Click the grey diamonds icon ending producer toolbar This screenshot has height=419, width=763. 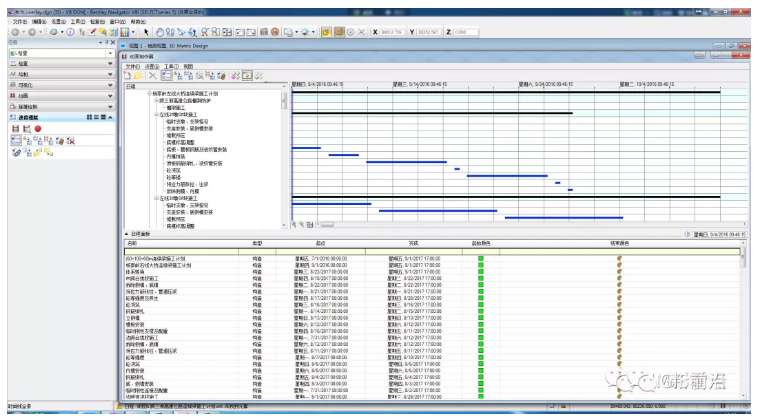(259, 75)
